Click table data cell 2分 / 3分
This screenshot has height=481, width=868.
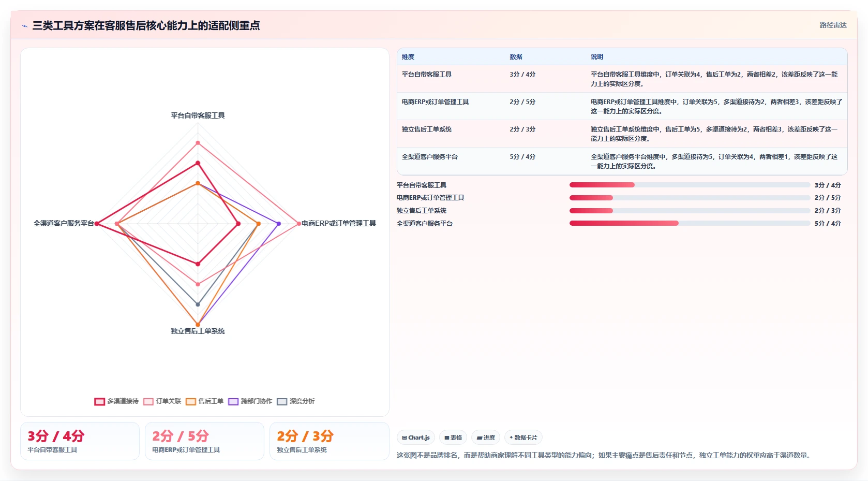pyautogui.click(x=522, y=129)
